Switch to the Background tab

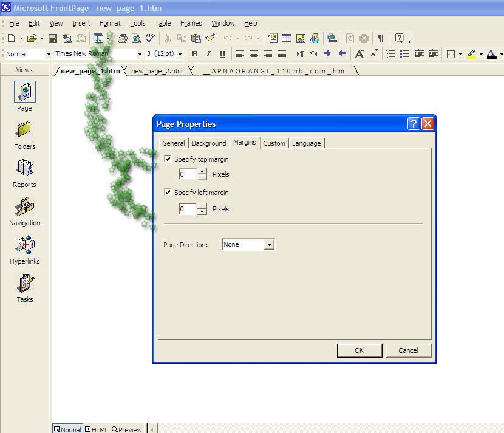209,143
